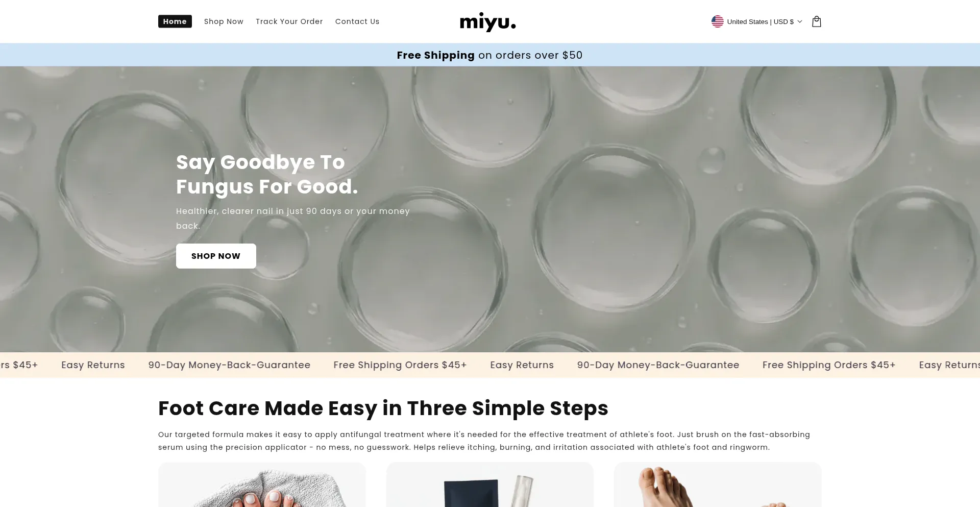
Task: Click the first 90-Day Money-Back-Guarantee marquee text
Action: coord(229,365)
